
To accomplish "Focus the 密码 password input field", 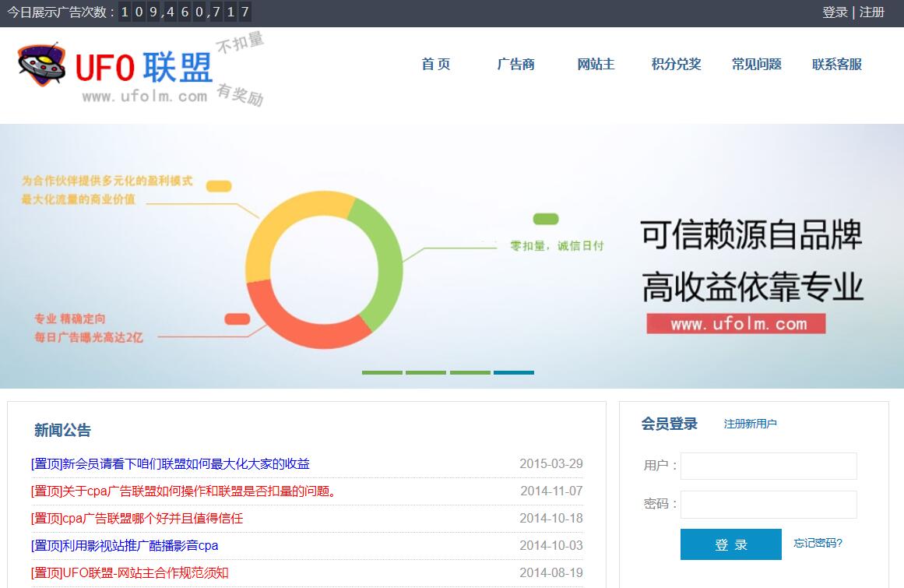I will 769,504.
